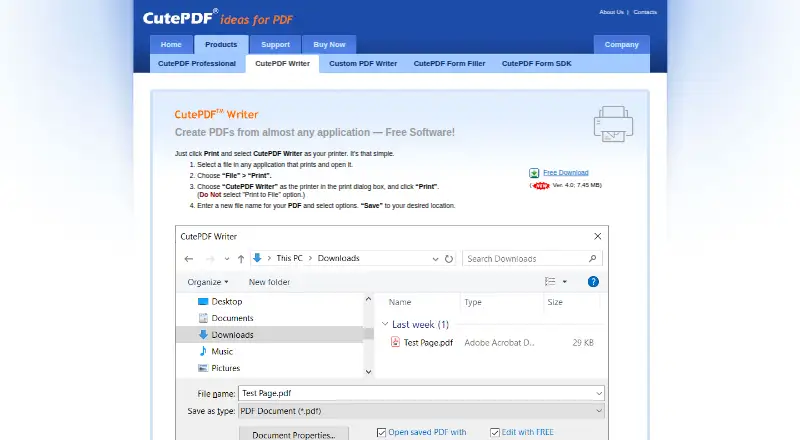Click the Downloads arrow icon in sidebar
Viewport: 800px width, 440px height.
point(203,335)
